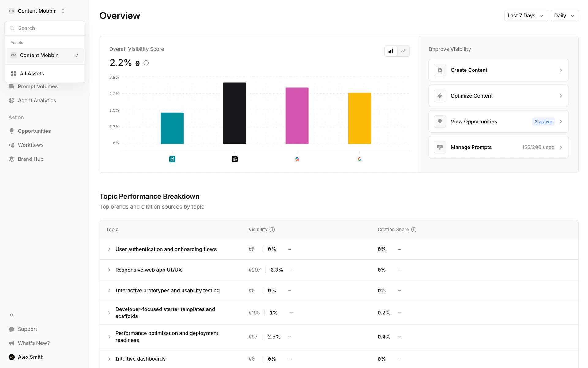This screenshot has width=588, height=368.
Task: Focus the asset Search field
Action: [49, 28]
